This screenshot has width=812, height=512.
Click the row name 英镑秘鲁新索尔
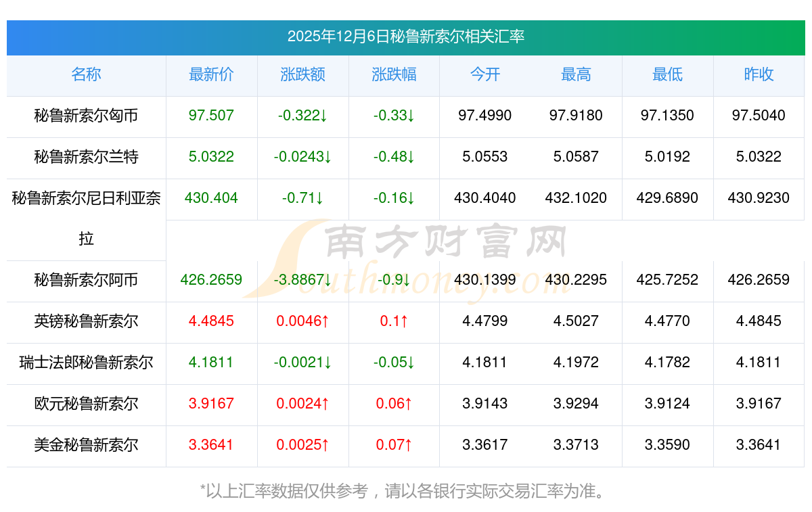tap(87, 321)
